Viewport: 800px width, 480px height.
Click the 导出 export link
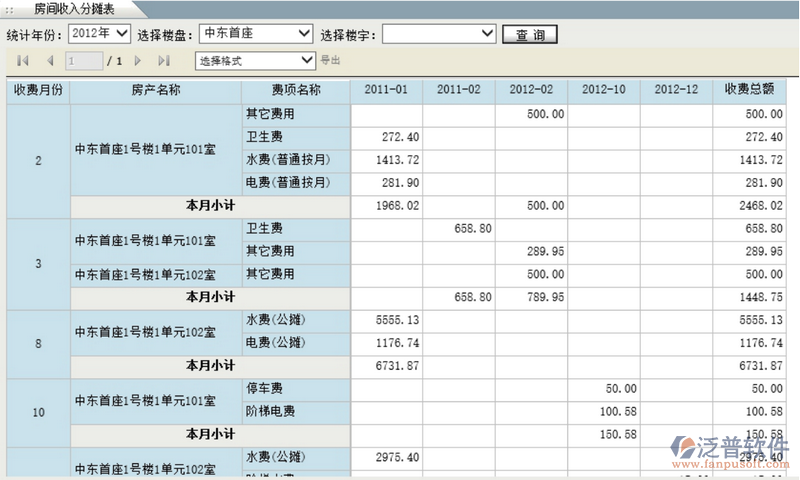coord(330,60)
